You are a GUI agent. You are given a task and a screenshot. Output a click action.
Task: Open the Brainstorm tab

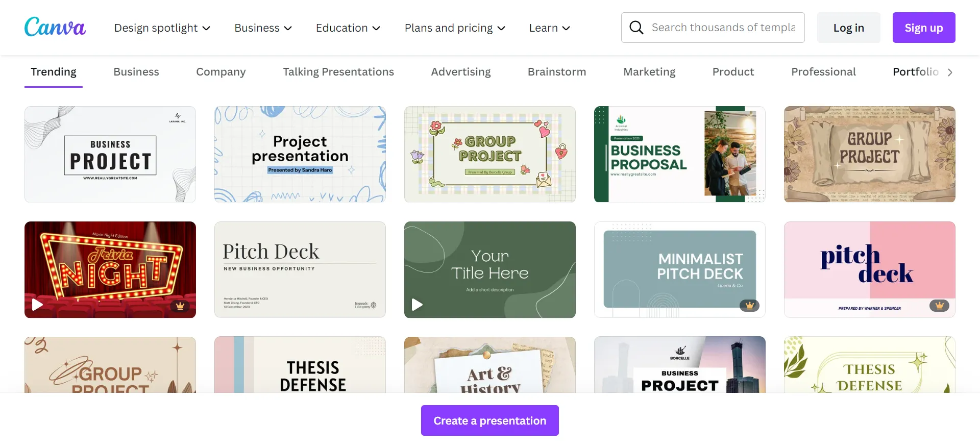click(557, 72)
